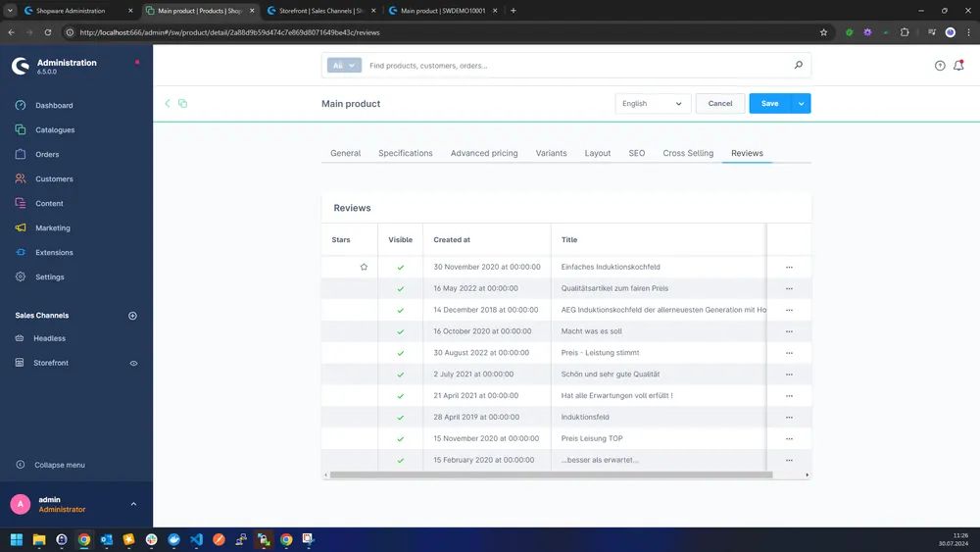Switch to the Specifications tab
Screen dimensions: 980x552
pyautogui.click(x=405, y=153)
